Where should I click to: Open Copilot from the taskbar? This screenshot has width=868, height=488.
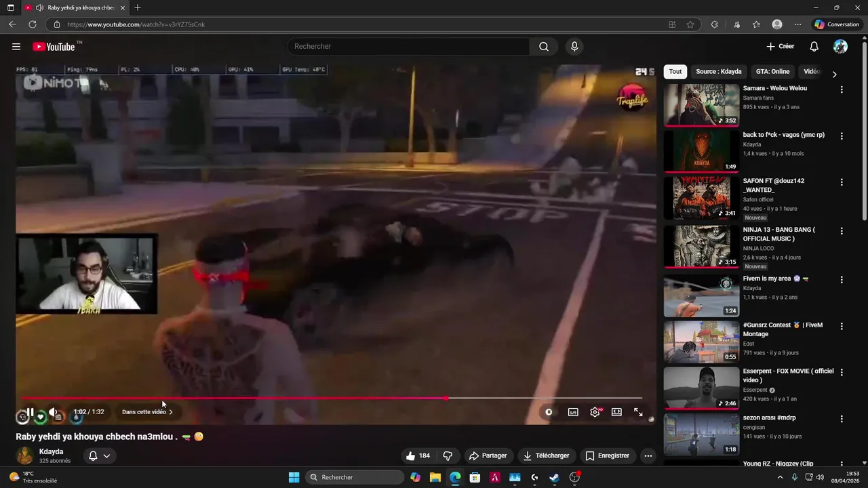click(415, 477)
